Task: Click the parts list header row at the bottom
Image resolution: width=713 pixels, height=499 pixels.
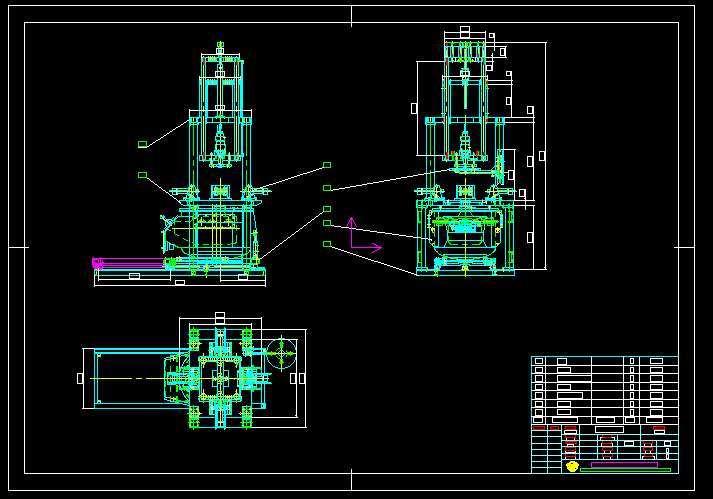Action: click(x=604, y=420)
